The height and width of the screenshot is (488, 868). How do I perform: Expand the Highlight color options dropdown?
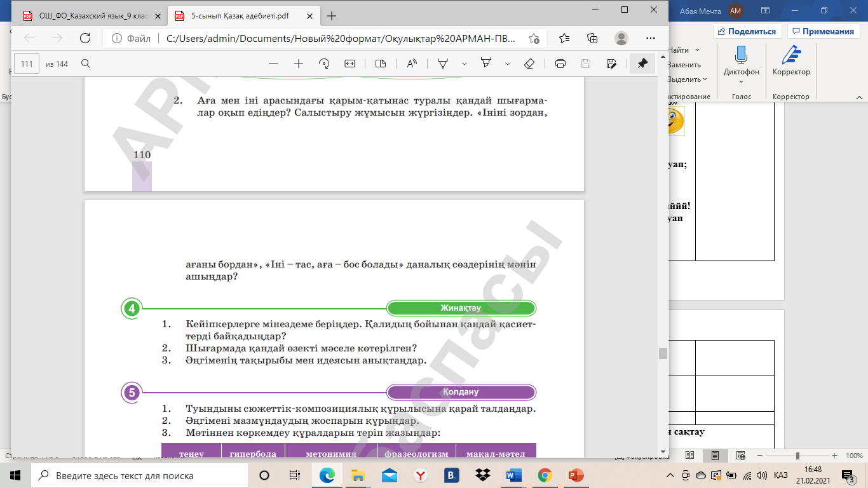pyautogui.click(x=508, y=64)
